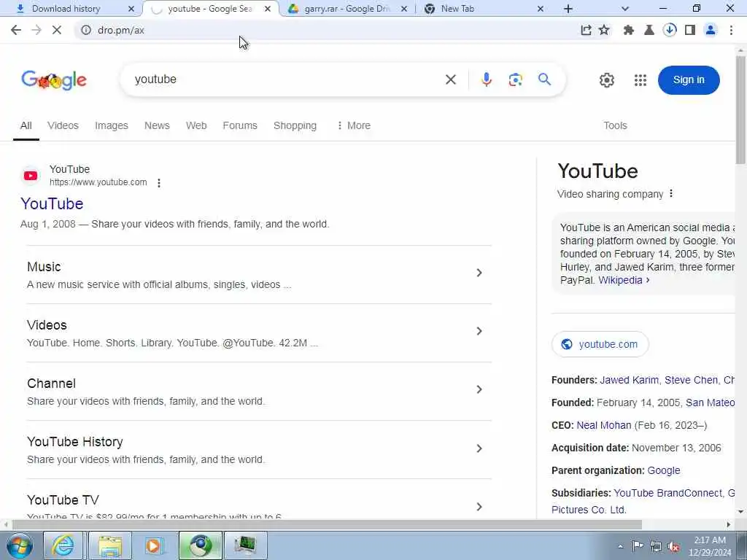The width and height of the screenshot is (747, 560).
Task: Click the vertical page scrollbar thumb
Action: 741,109
